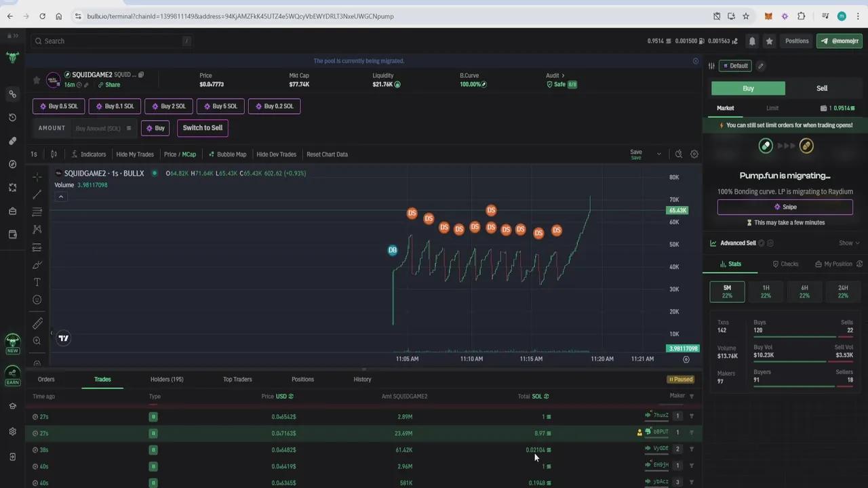Toggle total currency SOL in table header
868x488 pixels.
coord(540,396)
